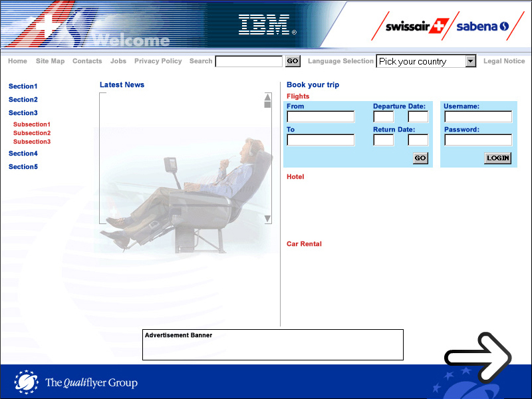Open Subsection2 in the sidebar
This screenshot has height=399, width=532.
[32, 133]
